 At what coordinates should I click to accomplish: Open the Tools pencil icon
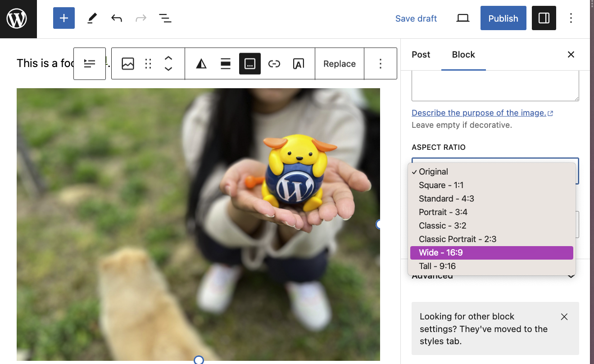click(x=92, y=18)
